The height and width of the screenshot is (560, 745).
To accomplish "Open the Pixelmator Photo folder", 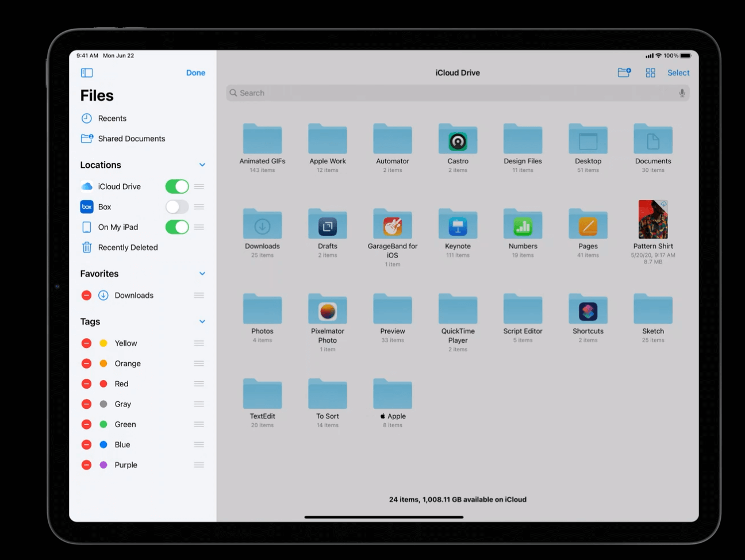I will 328,309.
